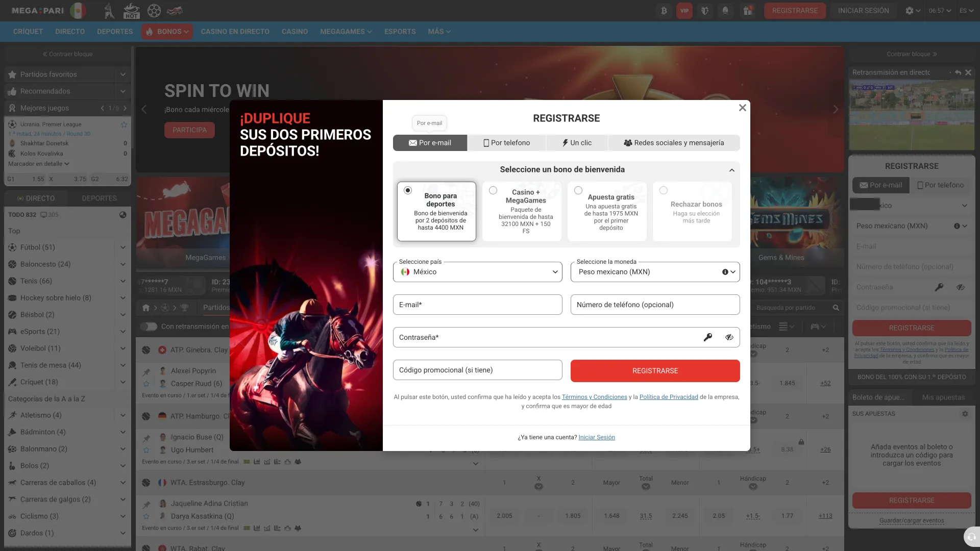
Task: Go to next banner slide arrow
Action: click(x=836, y=109)
